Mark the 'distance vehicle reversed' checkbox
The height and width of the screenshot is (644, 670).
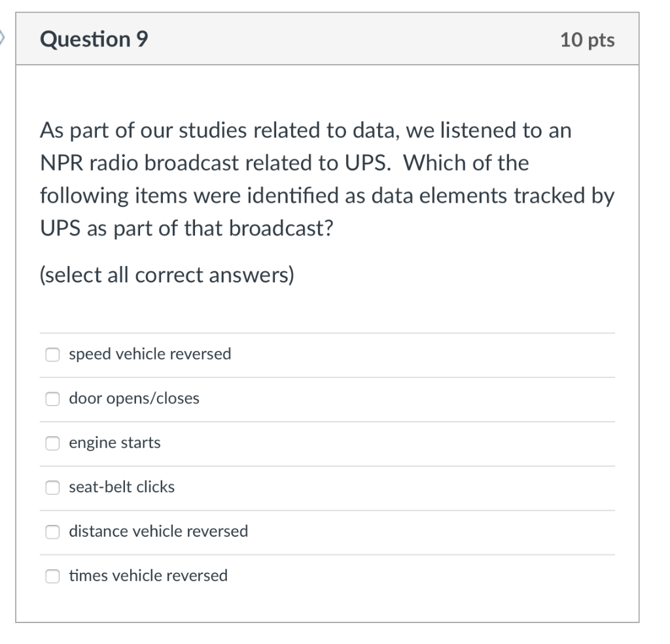[52, 532]
